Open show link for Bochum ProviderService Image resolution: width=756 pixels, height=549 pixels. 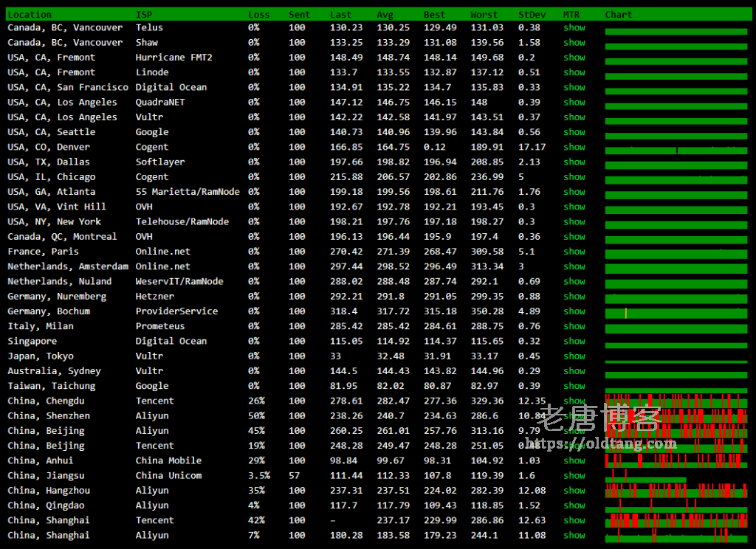click(574, 311)
